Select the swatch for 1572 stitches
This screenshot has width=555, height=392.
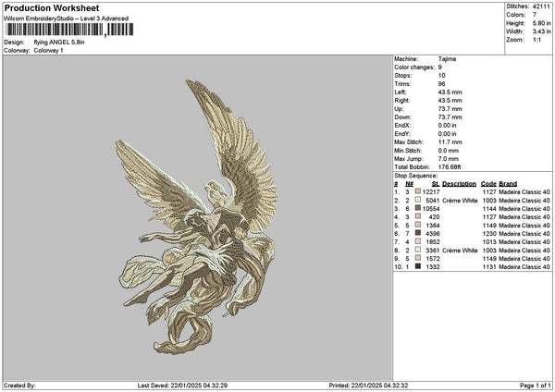click(x=418, y=258)
